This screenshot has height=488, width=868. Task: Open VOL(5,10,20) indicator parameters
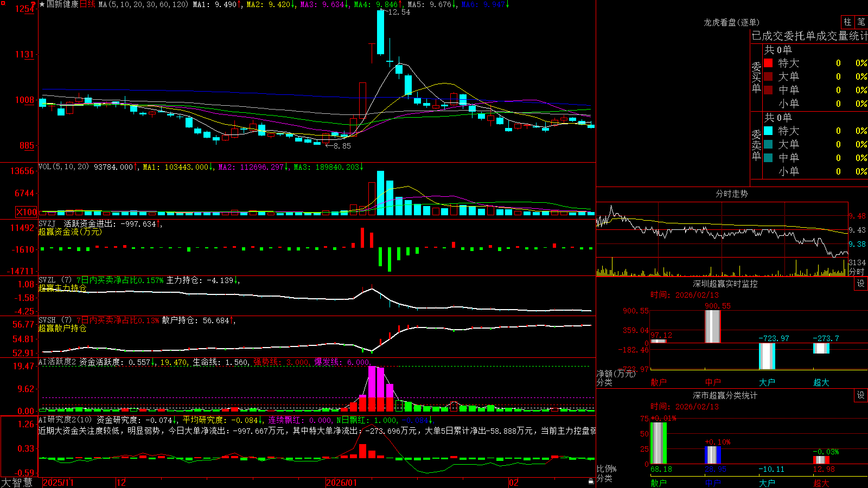[x=63, y=167]
